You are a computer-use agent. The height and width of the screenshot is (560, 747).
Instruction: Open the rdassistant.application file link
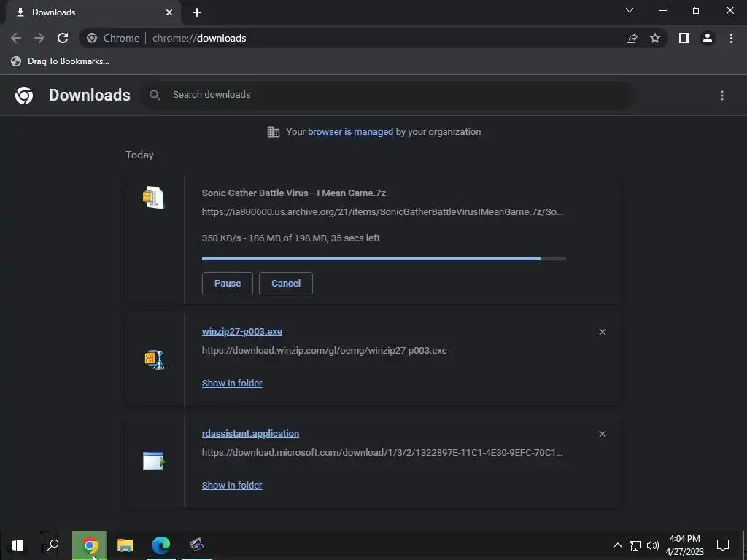(x=251, y=433)
